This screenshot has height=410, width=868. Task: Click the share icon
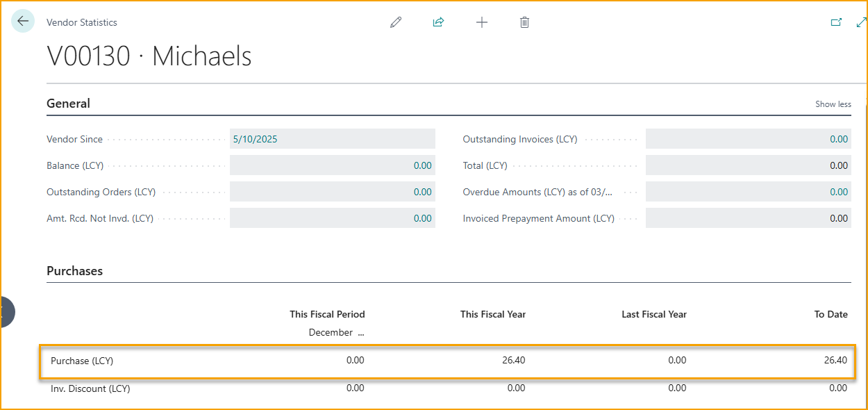tap(438, 22)
